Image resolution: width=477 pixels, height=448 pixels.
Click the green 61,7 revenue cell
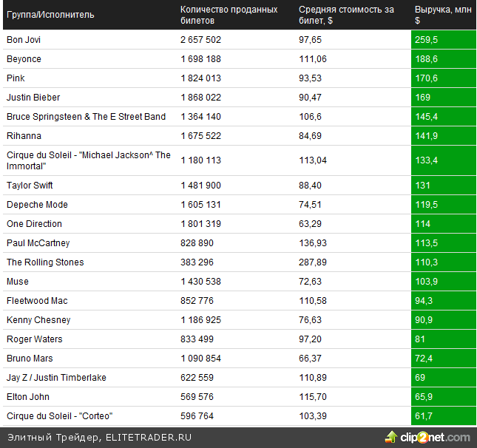click(442, 416)
